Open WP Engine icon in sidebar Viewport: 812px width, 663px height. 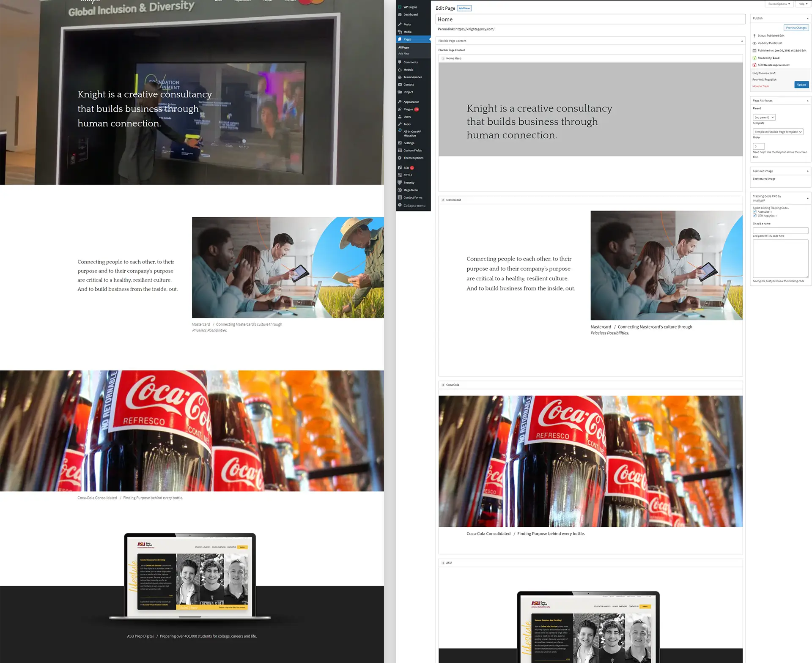[400, 7]
